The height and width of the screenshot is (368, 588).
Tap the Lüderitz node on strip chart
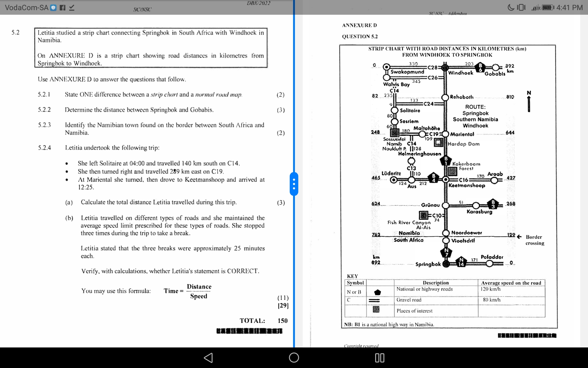(x=394, y=180)
